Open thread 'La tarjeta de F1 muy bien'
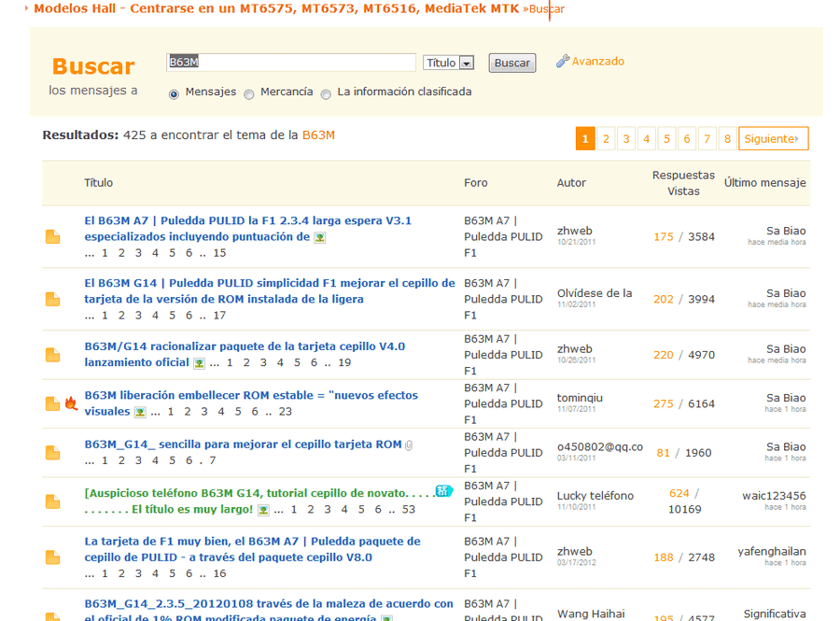This screenshot has height=621, width=840. (x=252, y=549)
